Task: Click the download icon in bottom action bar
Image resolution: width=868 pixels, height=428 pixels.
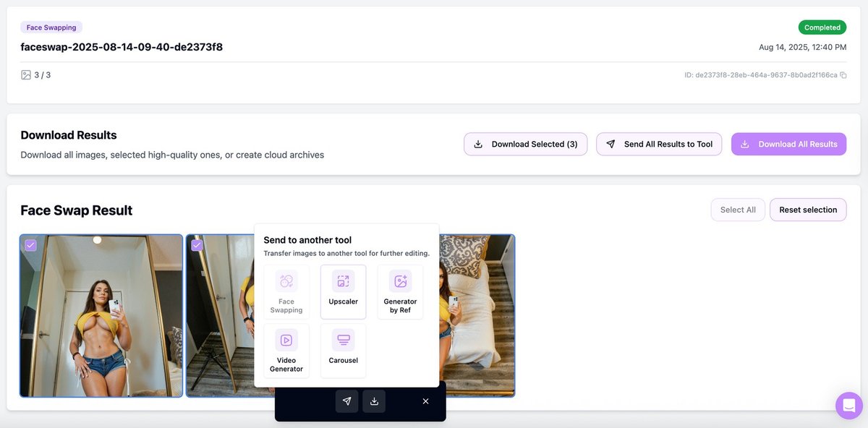Action: click(x=374, y=401)
